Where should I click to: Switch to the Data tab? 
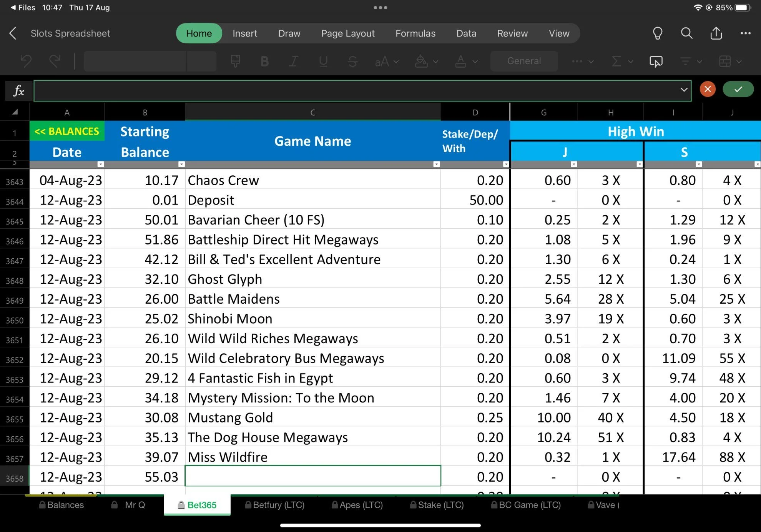tap(466, 33)
